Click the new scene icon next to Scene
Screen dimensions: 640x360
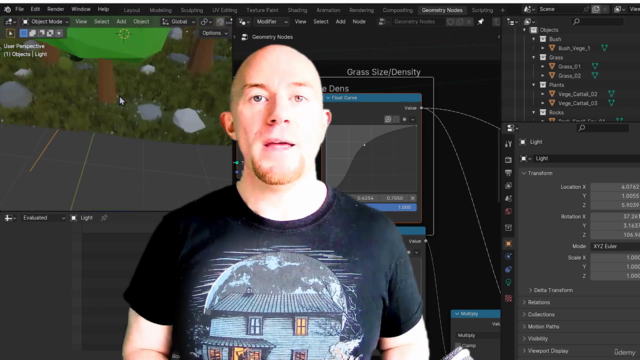(x=596, y=9)
